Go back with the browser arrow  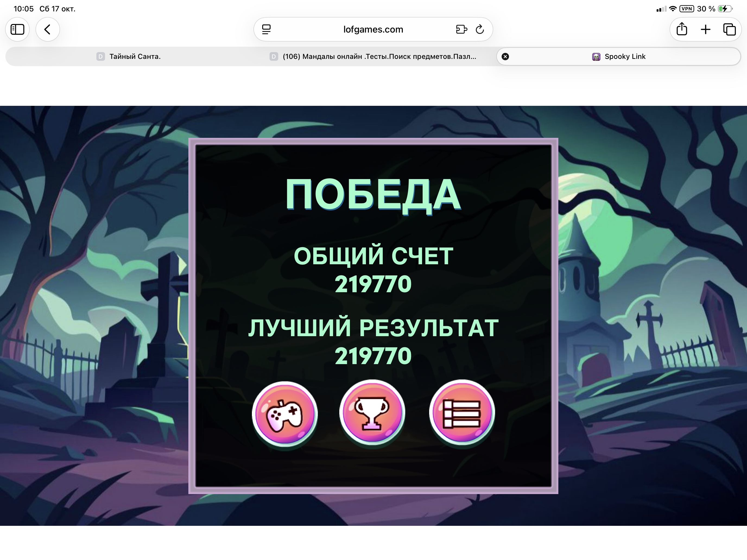click(48, 29)
